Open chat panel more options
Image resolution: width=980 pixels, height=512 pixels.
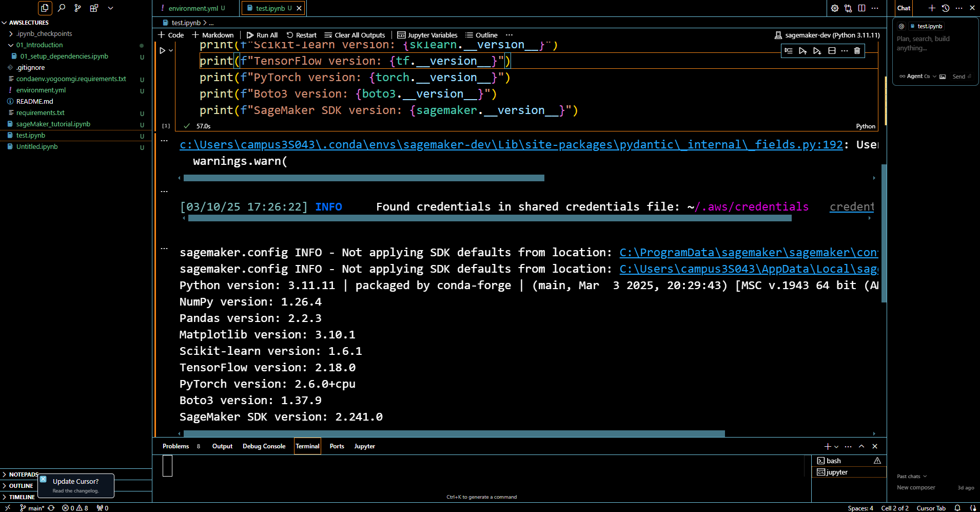(x=959, y=8)
